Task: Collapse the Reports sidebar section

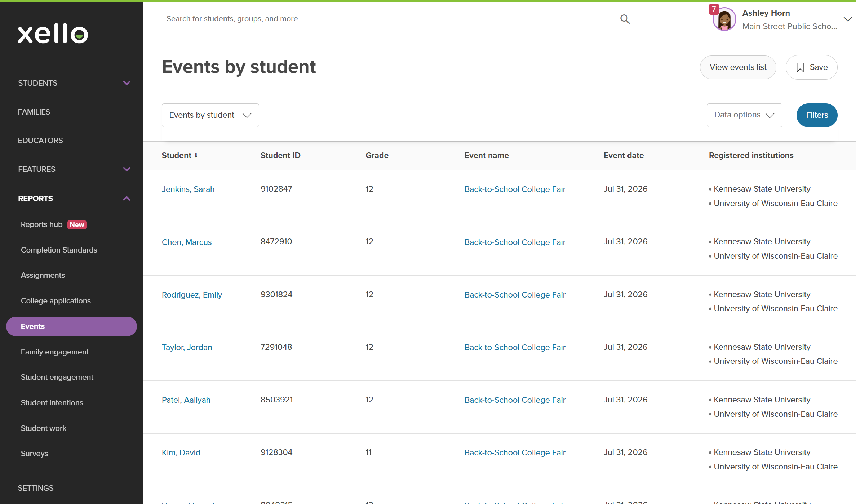Action: pos(127,199)
